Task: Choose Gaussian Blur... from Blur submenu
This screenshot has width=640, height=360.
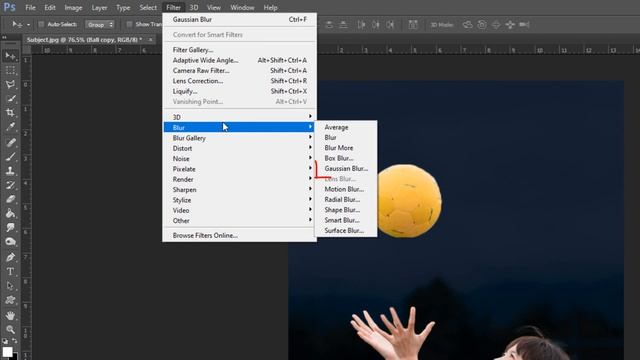Action: tap(346, 168)
